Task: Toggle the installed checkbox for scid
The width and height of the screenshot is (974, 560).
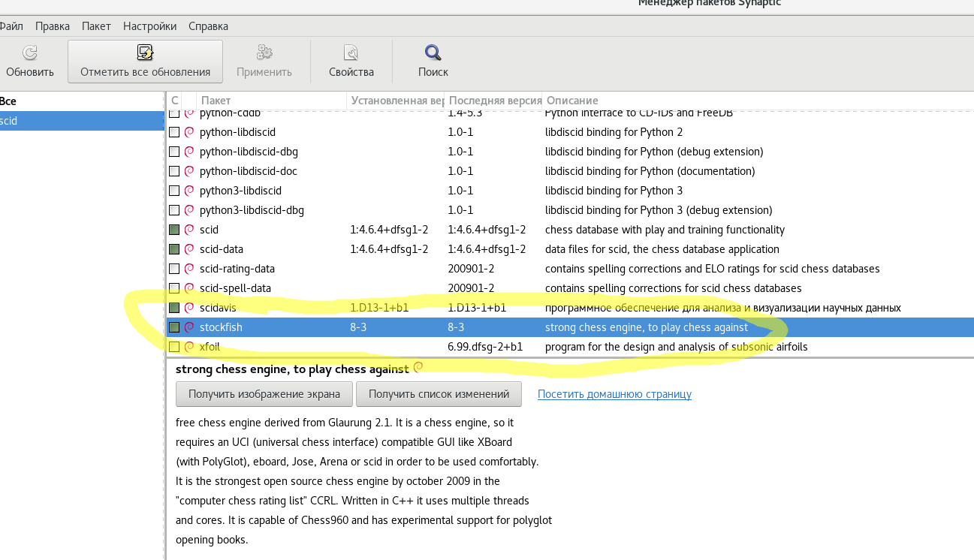Action: pos(174,230)
